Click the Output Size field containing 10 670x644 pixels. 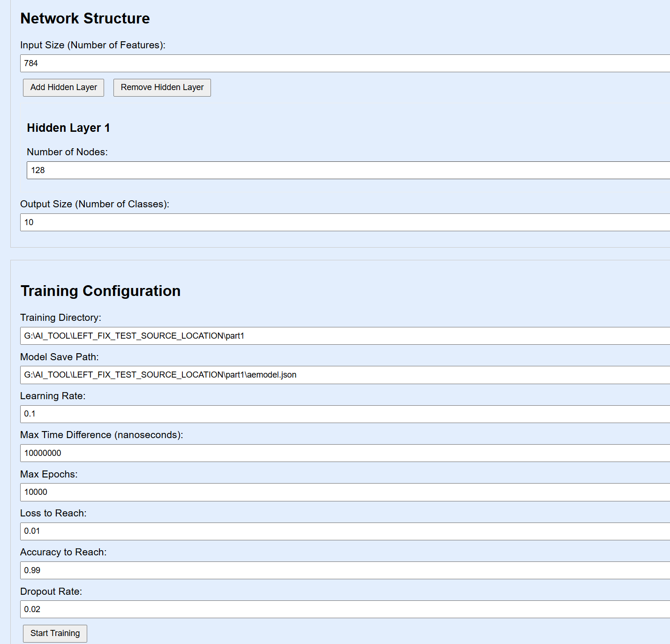345,222
